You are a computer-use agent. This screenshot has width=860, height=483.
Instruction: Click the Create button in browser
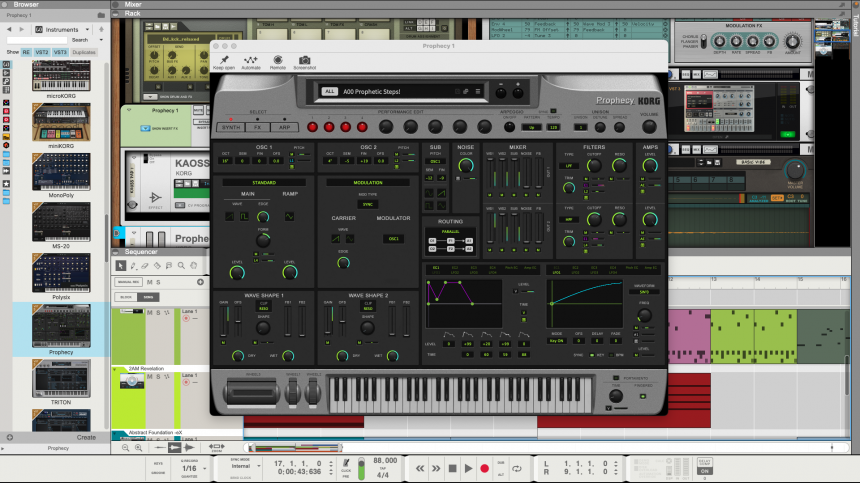(86, 437)
